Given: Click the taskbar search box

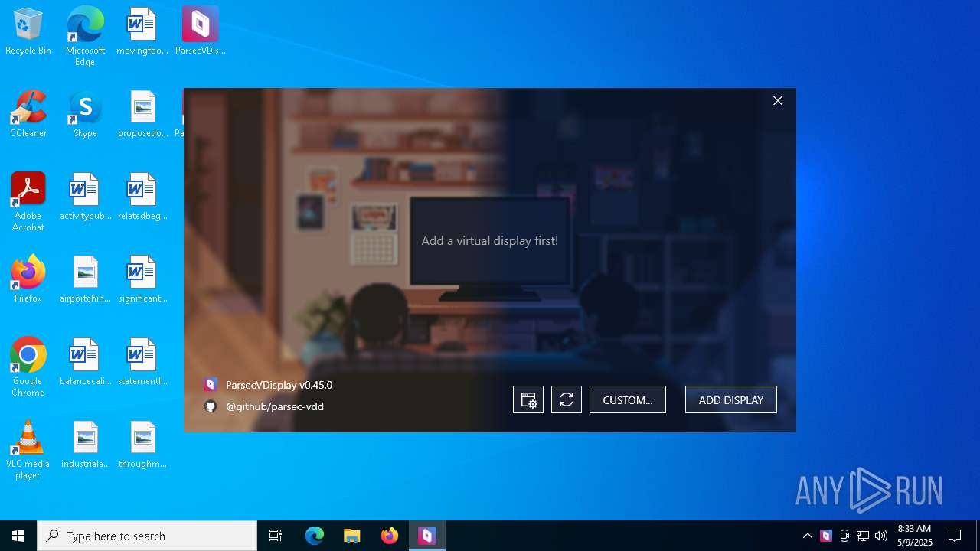Looking at the screenshot, I should pyautogui.click(x=147, y=536).
